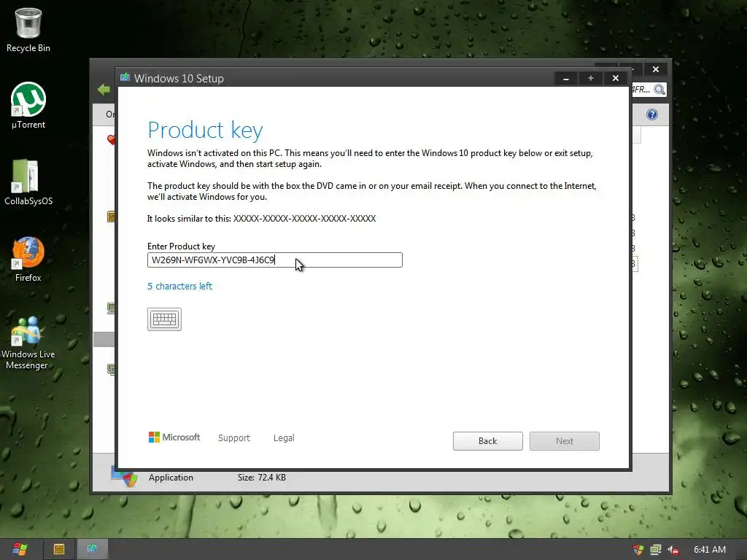This screenshot has width=747, height=560.
Task: Open Windows Live Messenger shortcut
Action: tap(28, 343)
